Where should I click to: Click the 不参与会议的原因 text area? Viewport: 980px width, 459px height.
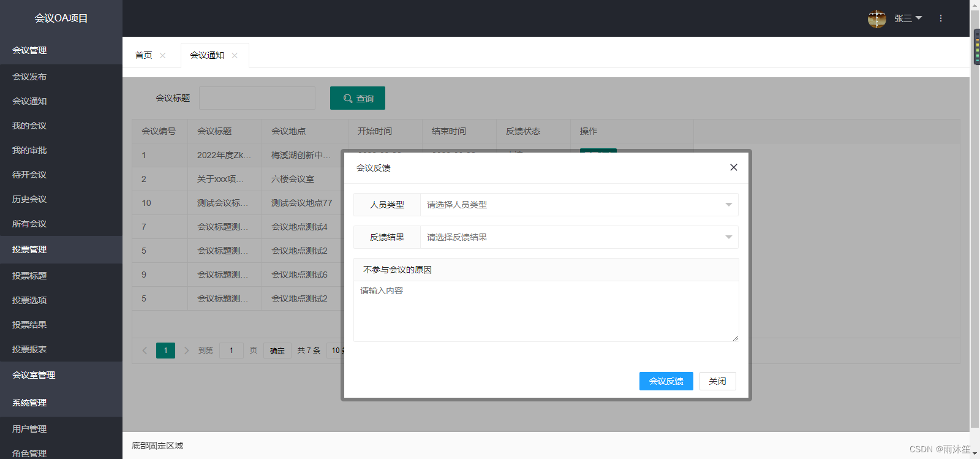pyautogui.click(x=546, y=311)
